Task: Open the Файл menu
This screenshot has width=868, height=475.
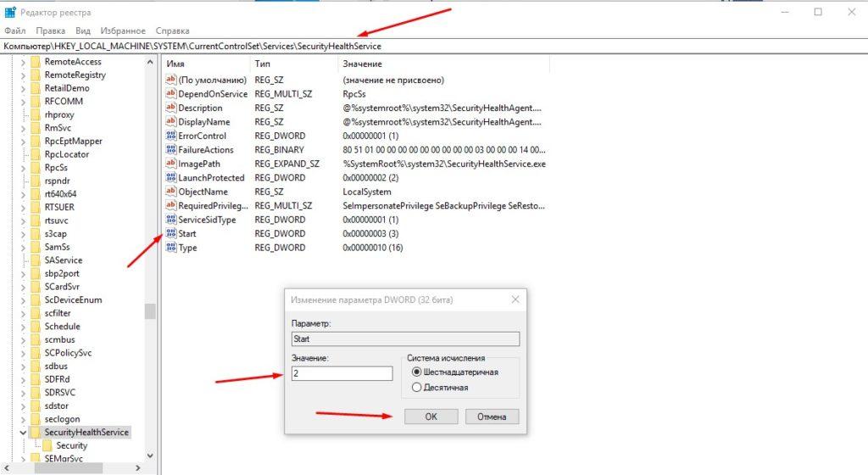Action: (15, 31)
